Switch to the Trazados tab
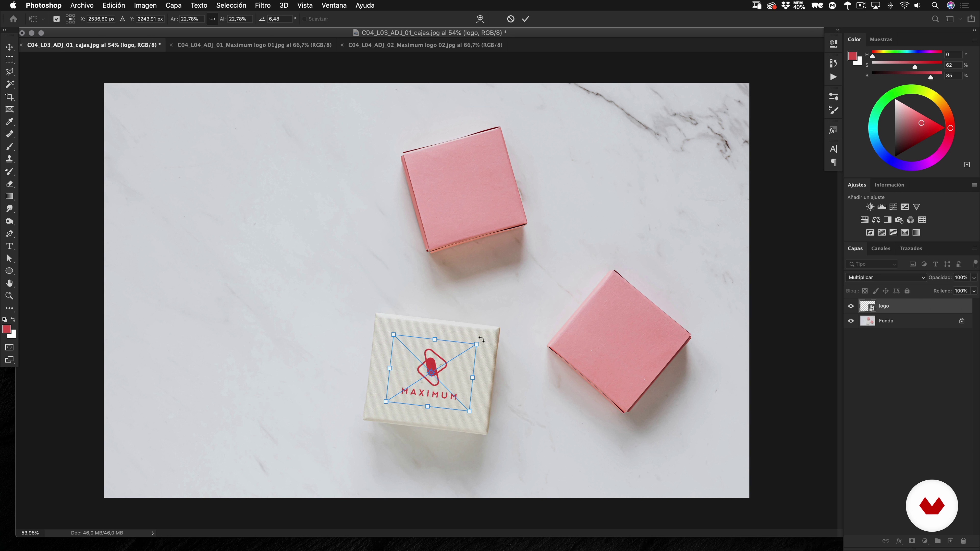Image resolution: width=980 pixels, height=551 pixels. 910,249
